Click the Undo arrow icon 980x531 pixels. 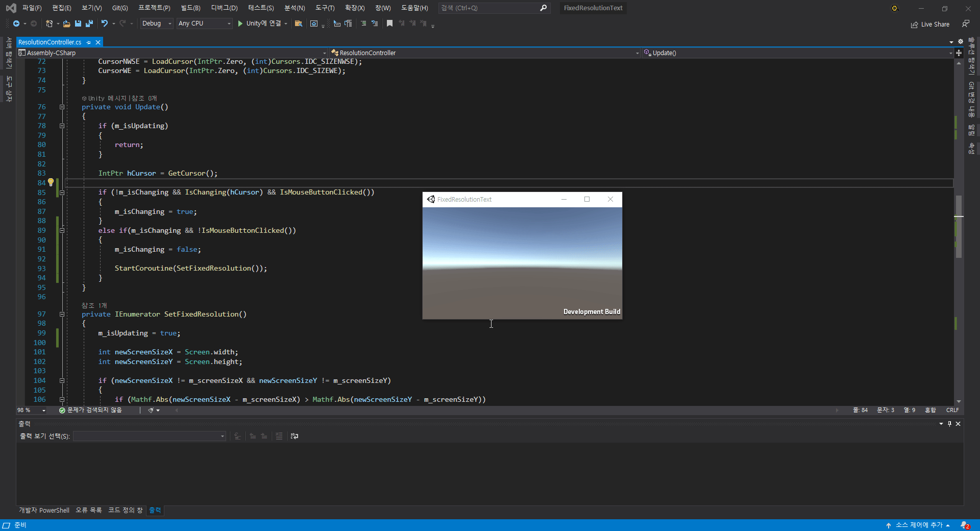105,23
